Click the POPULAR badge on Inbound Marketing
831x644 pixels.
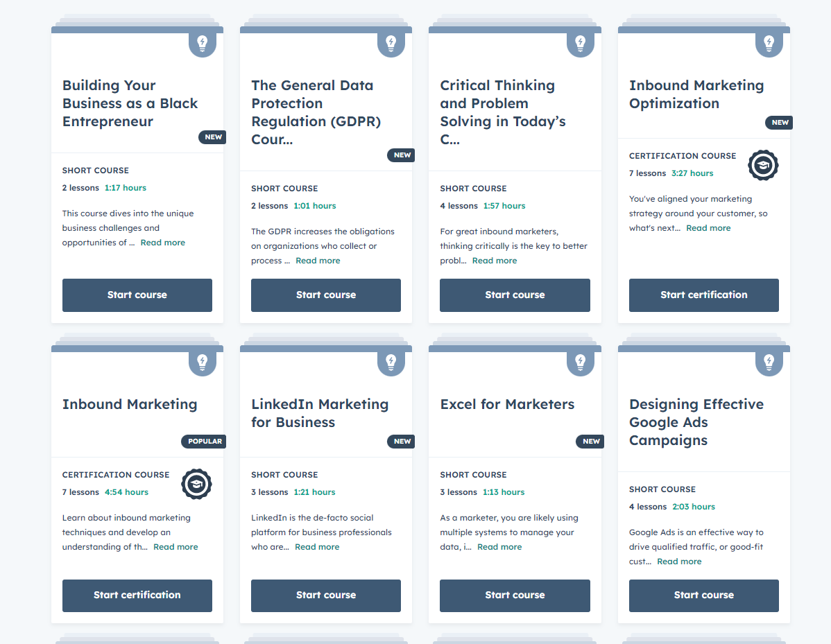pyautogui.click(x=205, y=442)
